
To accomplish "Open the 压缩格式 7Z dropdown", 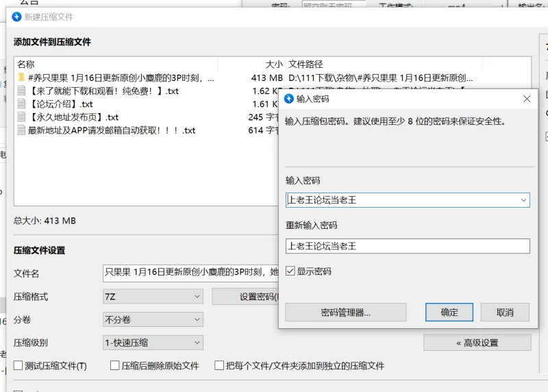I will [x=152, y=297].
